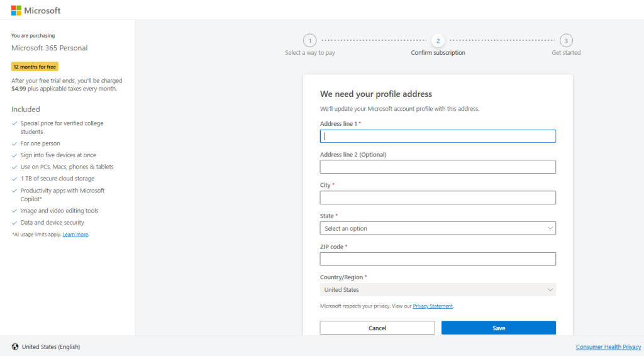Click into the City input box
Image resolution: width=644 pixels, height=356 pixels.
click(x=438, y=197)
